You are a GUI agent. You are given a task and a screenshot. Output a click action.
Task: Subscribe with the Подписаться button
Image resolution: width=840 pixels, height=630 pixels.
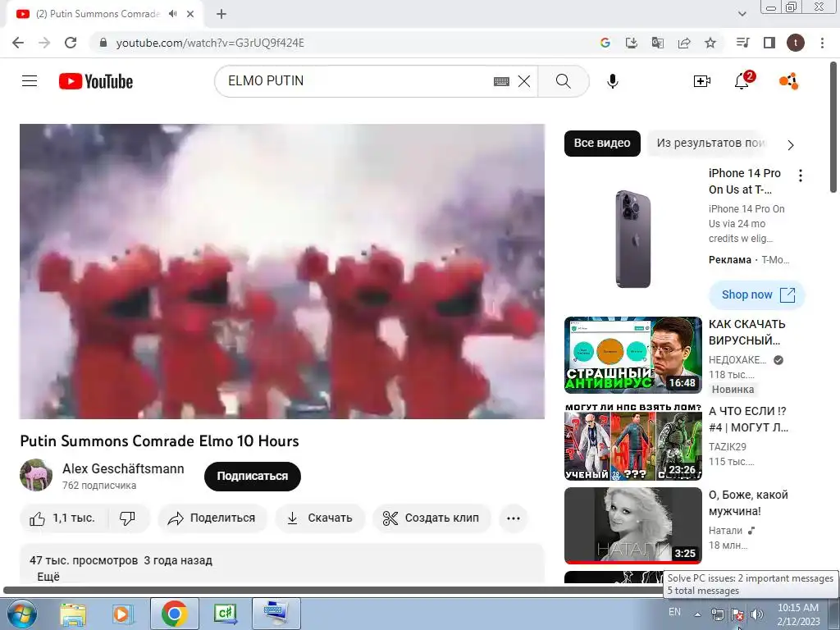tap(253, 477)
